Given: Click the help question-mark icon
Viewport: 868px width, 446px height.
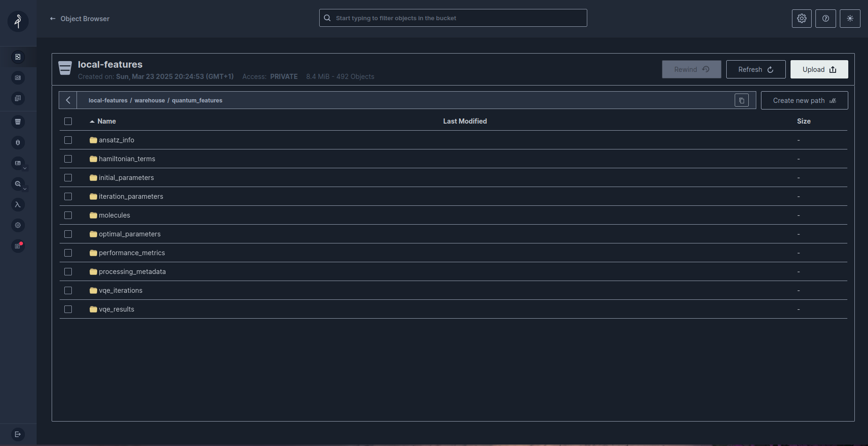Looking at the screenshot, I should coord(825,18).
